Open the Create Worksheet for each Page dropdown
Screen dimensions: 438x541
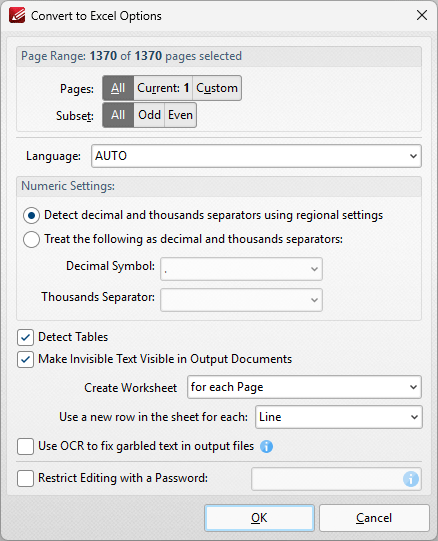(304, 387)
